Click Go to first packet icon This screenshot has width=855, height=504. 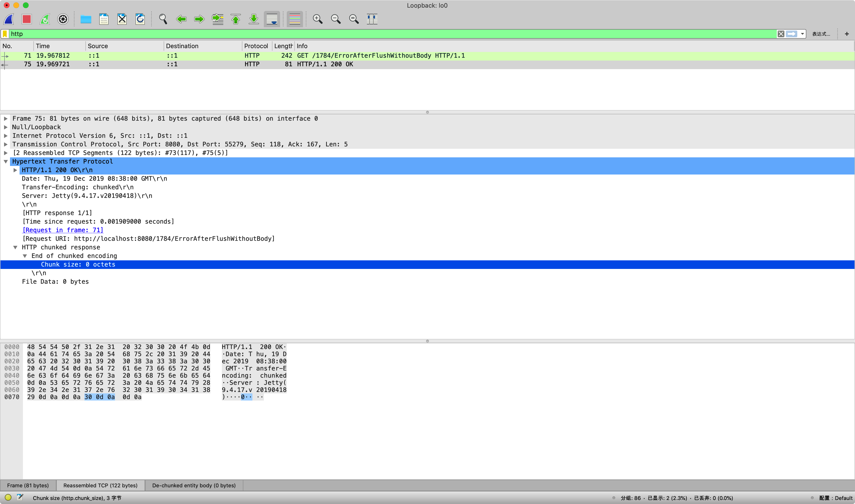tap(235, 19)
